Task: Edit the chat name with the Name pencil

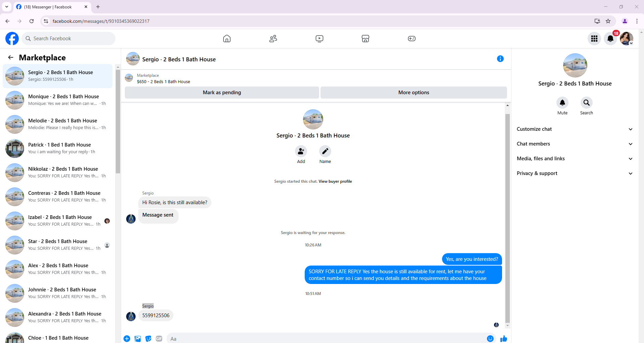Action: [325, 152]
